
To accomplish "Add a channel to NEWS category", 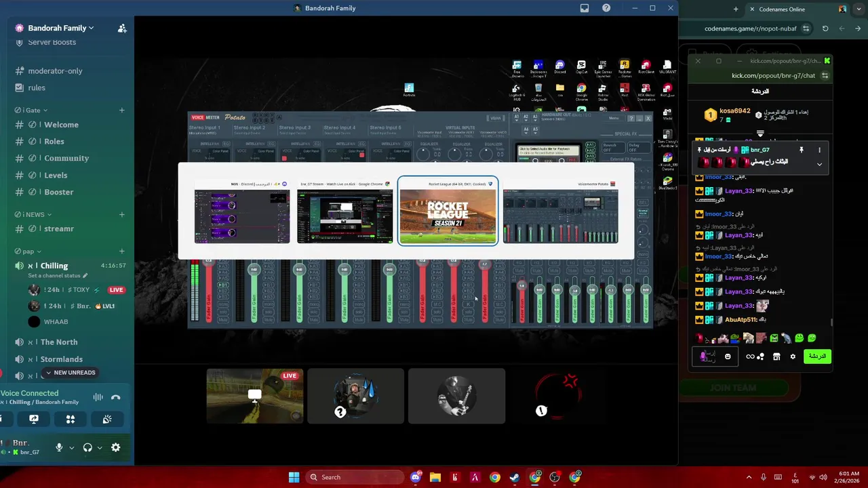I will (122, 215).
